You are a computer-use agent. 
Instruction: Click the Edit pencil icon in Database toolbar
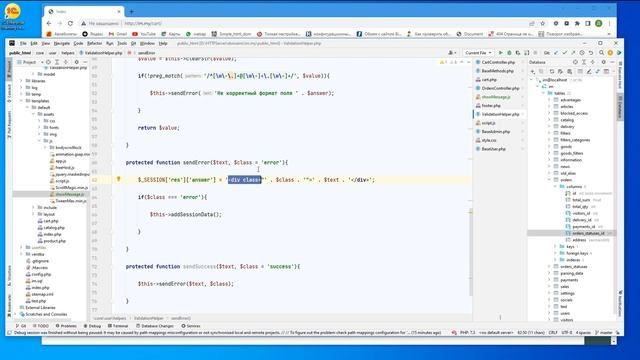coord(589,71)
